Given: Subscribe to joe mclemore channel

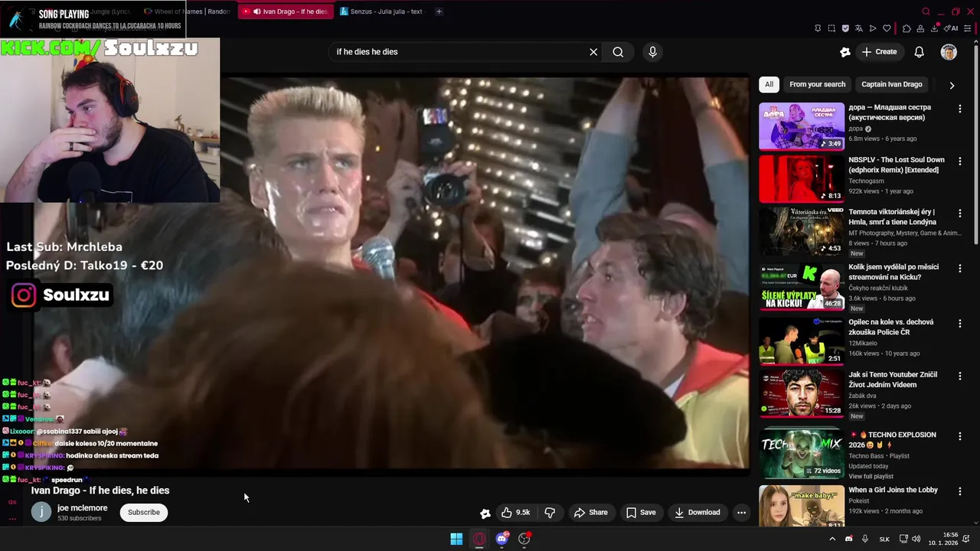Looking at the screenshot, I should 144,512.
